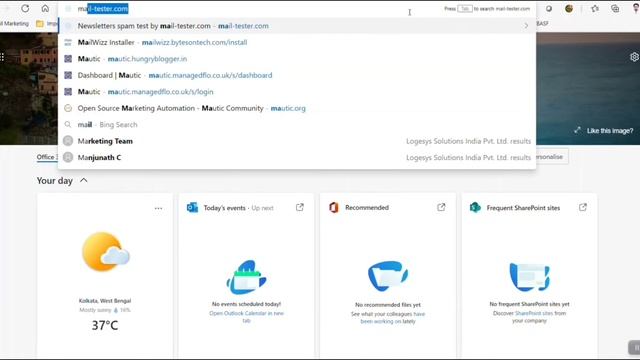Pick the mautic.managedflo.co.uk/s/login suggestion

pyautogui.click(x=297, y=92)
